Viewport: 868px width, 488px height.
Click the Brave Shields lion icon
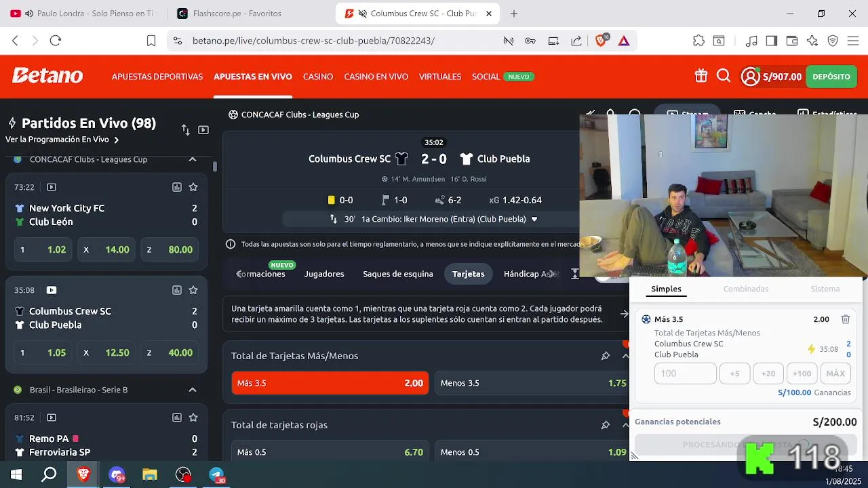(x=601, y=41)
